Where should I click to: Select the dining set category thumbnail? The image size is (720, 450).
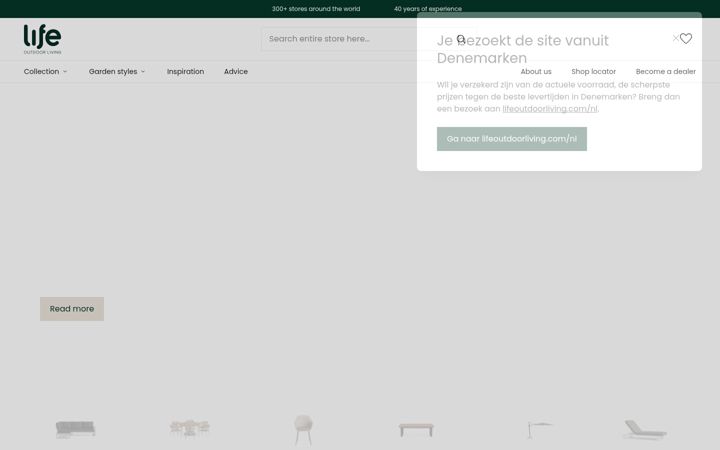(x=190, y=428)
